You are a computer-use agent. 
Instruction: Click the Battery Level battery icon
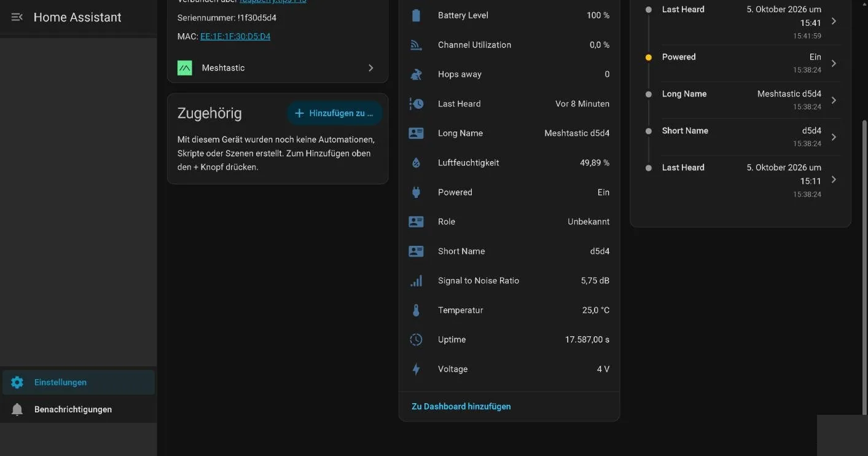click(416, 15)
